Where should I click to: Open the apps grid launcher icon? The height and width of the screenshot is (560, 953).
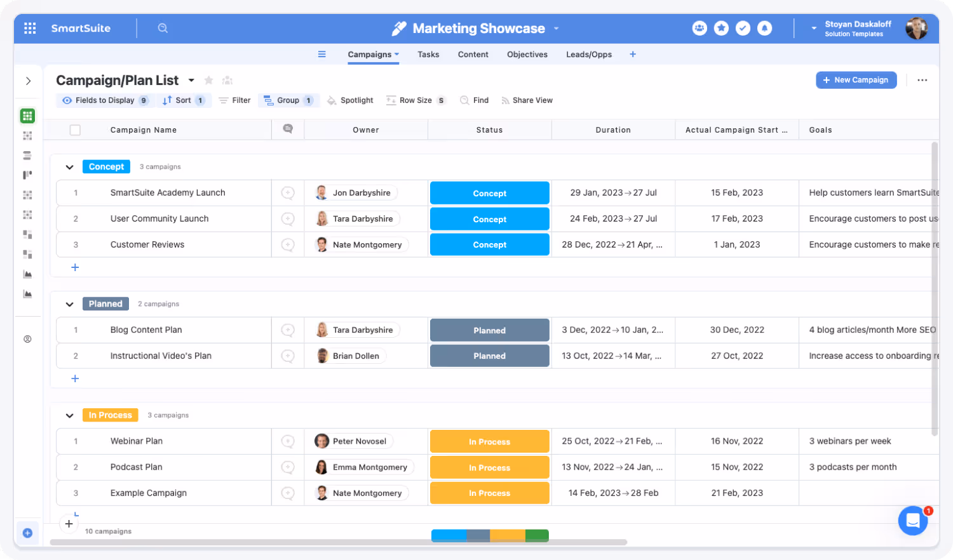30,28
